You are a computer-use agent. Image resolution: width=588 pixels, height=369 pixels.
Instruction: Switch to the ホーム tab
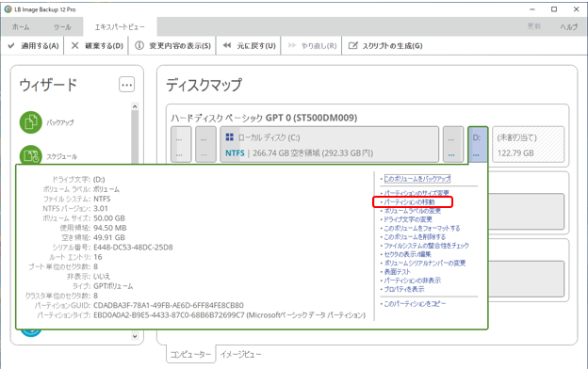pyautogui.click(x=20, y=27)
